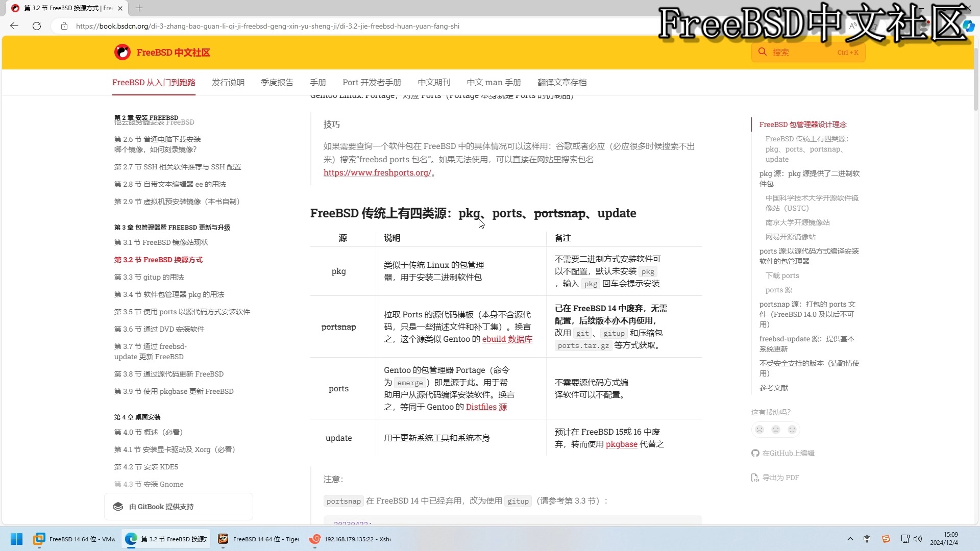Open sidebar 第 3.9 节 pkgbase 更新
This screenshot has width=980, height=551.
174,391
